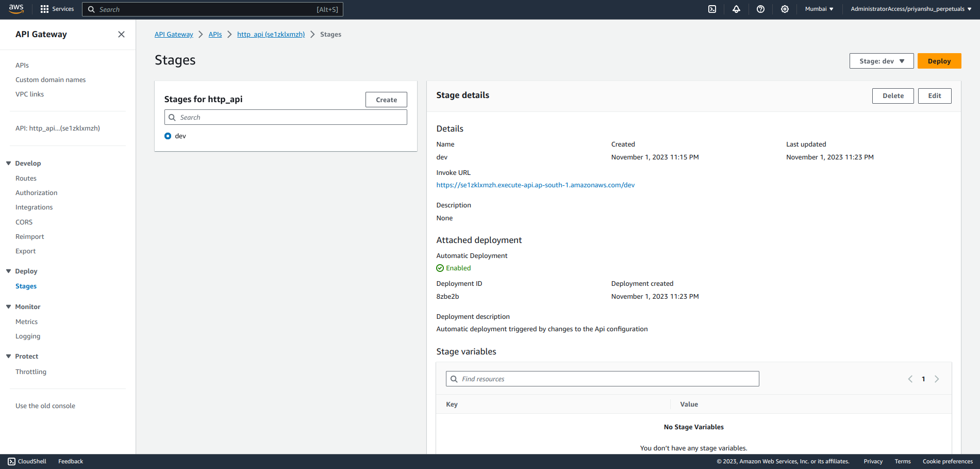Open Stages in the sidebar

[26, 286]
